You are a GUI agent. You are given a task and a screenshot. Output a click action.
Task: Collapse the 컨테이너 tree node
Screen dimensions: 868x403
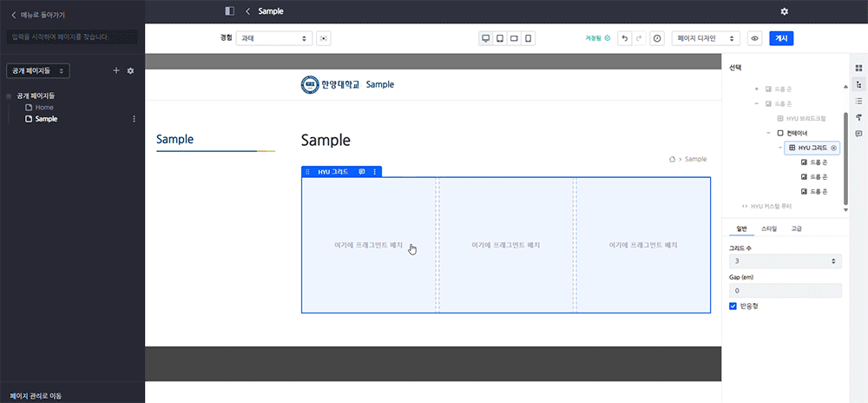(769, 133)
